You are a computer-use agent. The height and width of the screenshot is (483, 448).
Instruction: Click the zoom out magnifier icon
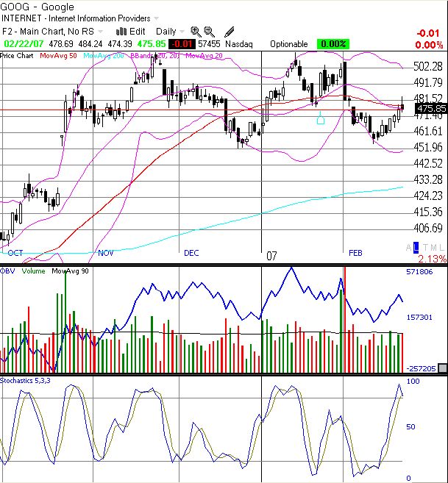(x=210, y=31)
